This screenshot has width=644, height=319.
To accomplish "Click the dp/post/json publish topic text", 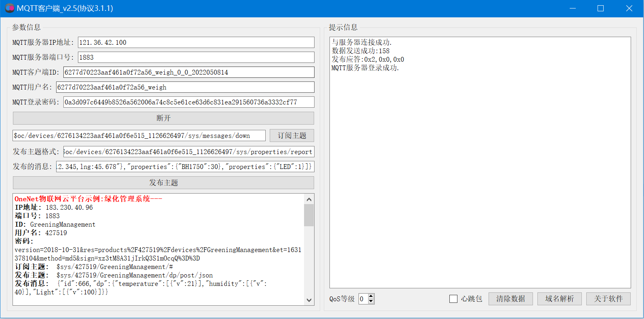I will [x=134, y=275].
